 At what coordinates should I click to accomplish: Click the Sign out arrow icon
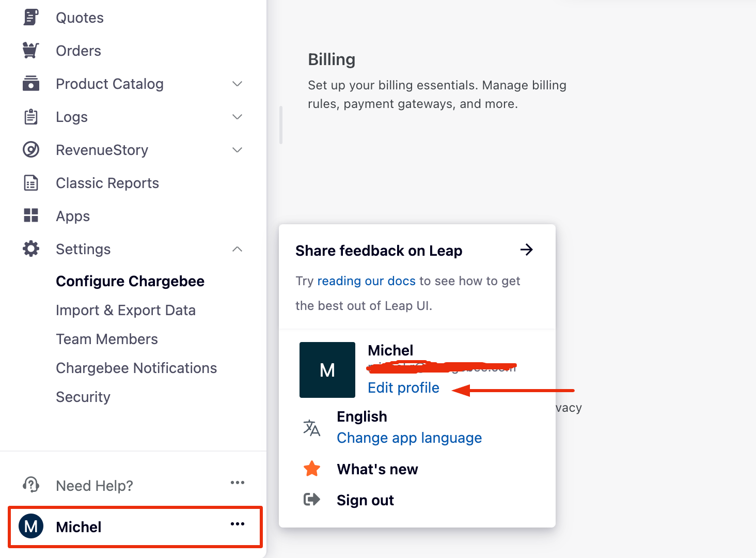click(x=312, y=499)
